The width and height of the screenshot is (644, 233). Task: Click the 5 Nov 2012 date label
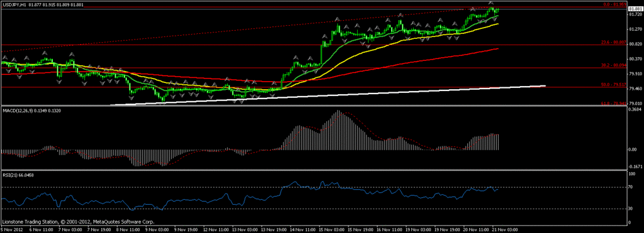[11, 230]
